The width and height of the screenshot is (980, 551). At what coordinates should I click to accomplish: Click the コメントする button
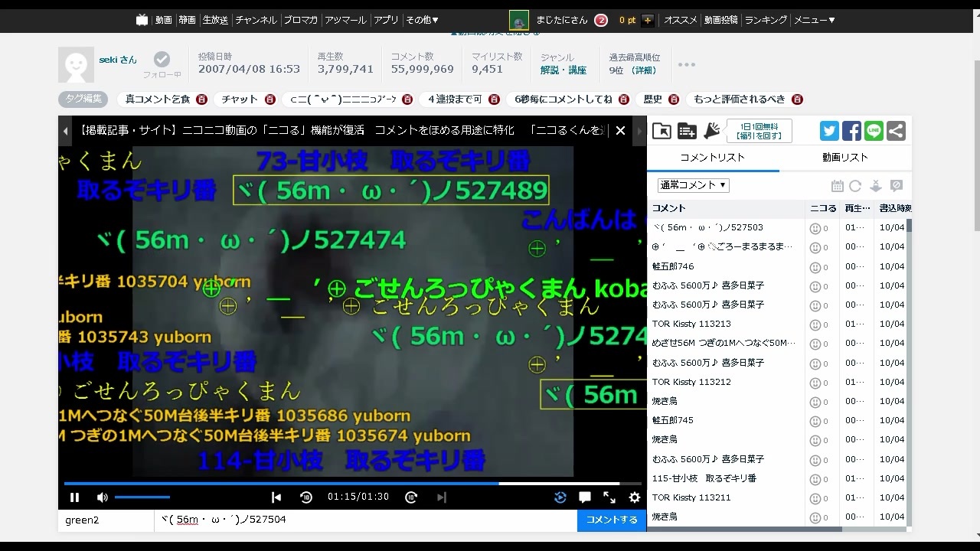pos(612,520)
